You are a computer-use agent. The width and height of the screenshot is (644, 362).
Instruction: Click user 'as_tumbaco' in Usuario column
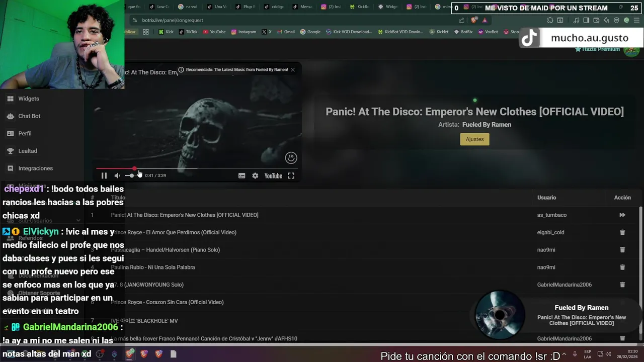pyautogui.click(x=552, y=215)
